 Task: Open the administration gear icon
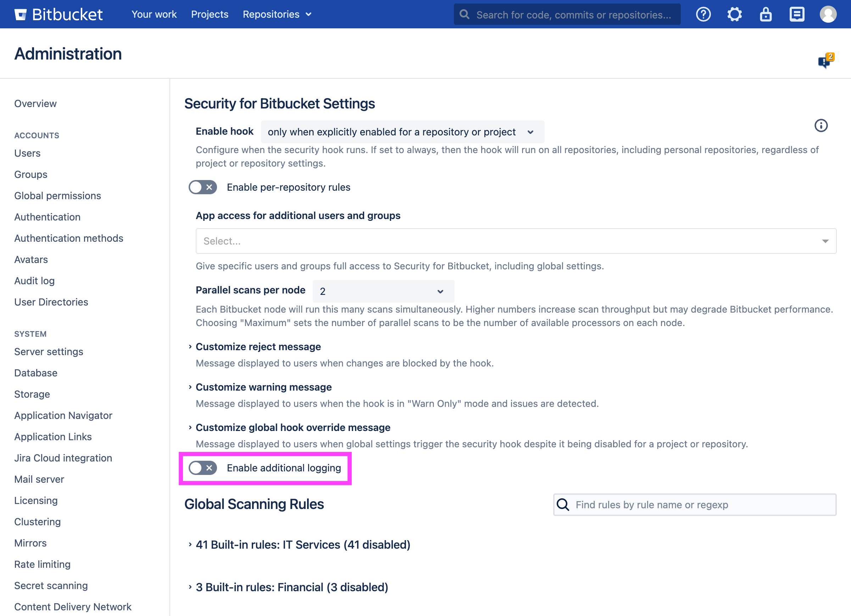(734, 14)
